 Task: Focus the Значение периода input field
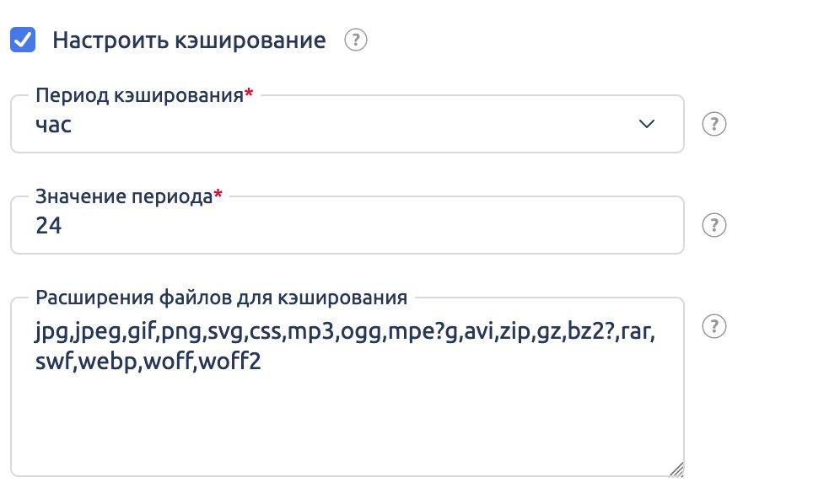(x=346, y=226)
